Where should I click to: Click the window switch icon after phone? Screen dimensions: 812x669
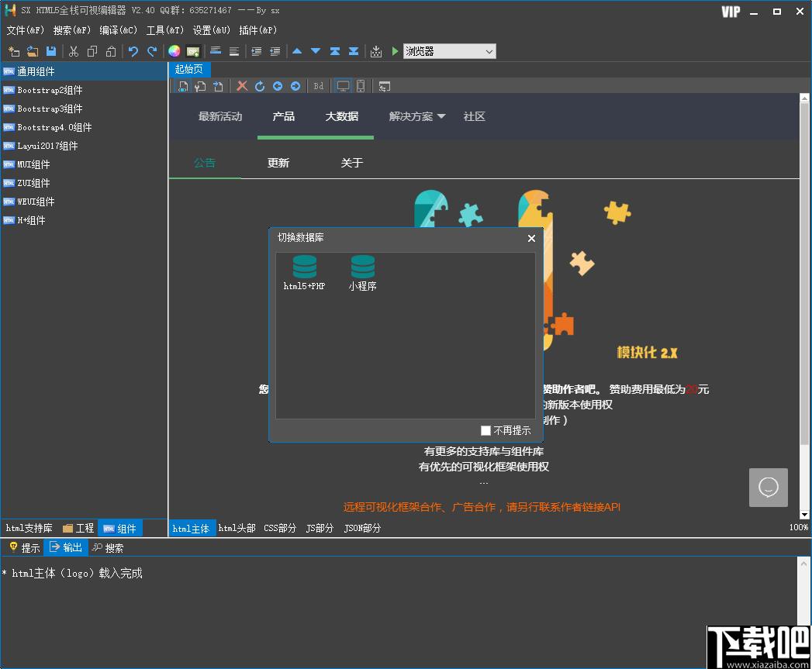pos(384,87)
